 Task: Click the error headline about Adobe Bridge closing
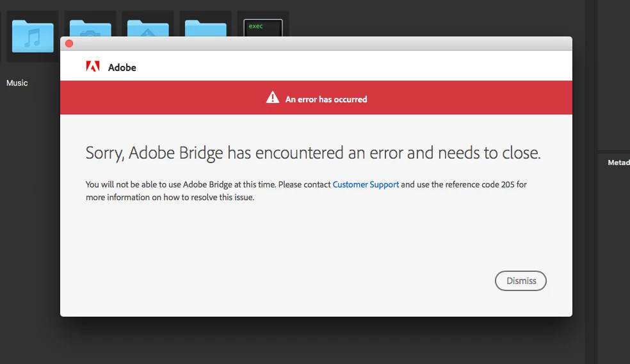(313, 153)
